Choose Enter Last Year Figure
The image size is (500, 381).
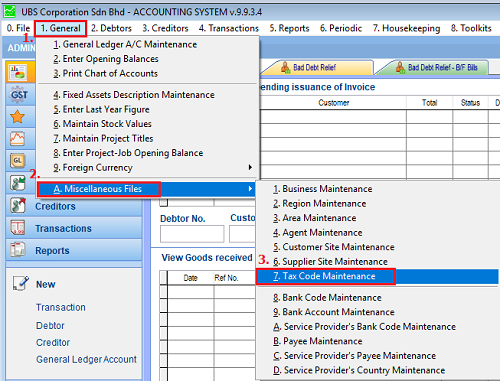[x=148, y=109]
